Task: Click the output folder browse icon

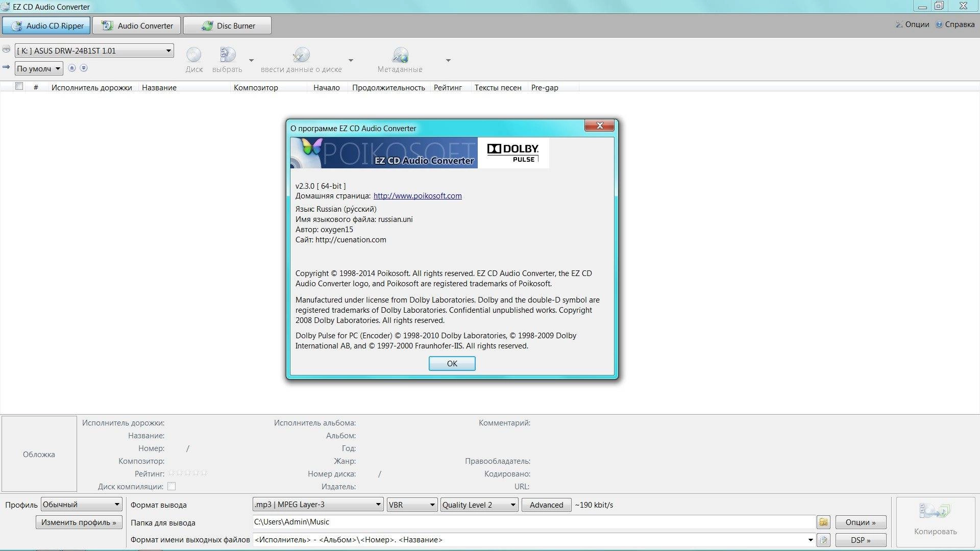Action: point(823,522)
